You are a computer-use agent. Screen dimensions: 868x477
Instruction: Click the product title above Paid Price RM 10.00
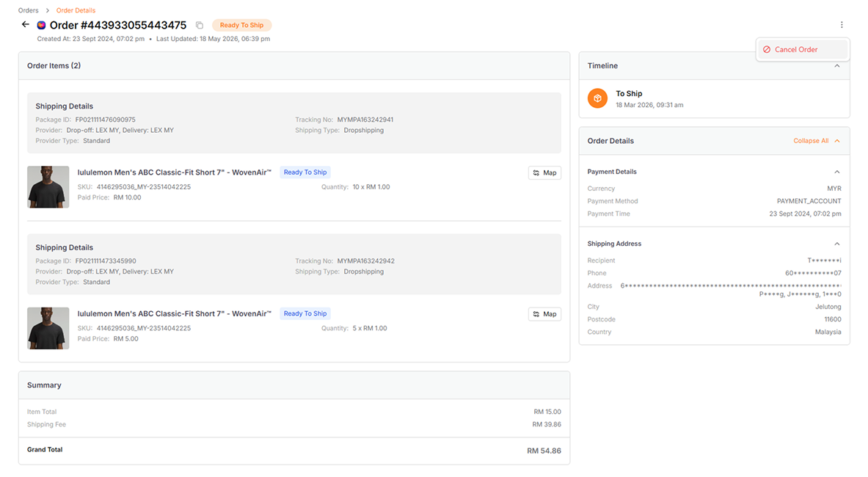[x=175, y=172]
